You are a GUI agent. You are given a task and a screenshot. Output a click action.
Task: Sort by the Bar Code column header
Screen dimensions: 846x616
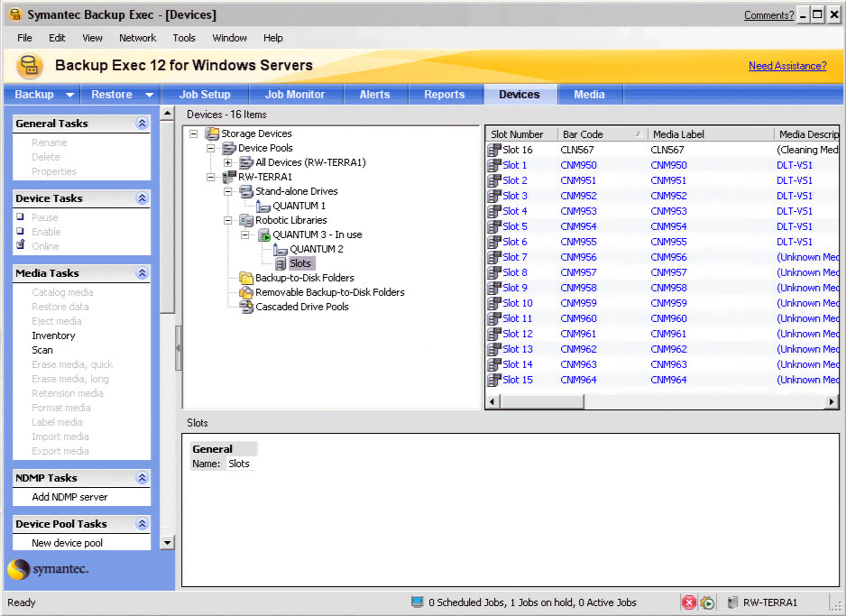(x=602, y=134)
